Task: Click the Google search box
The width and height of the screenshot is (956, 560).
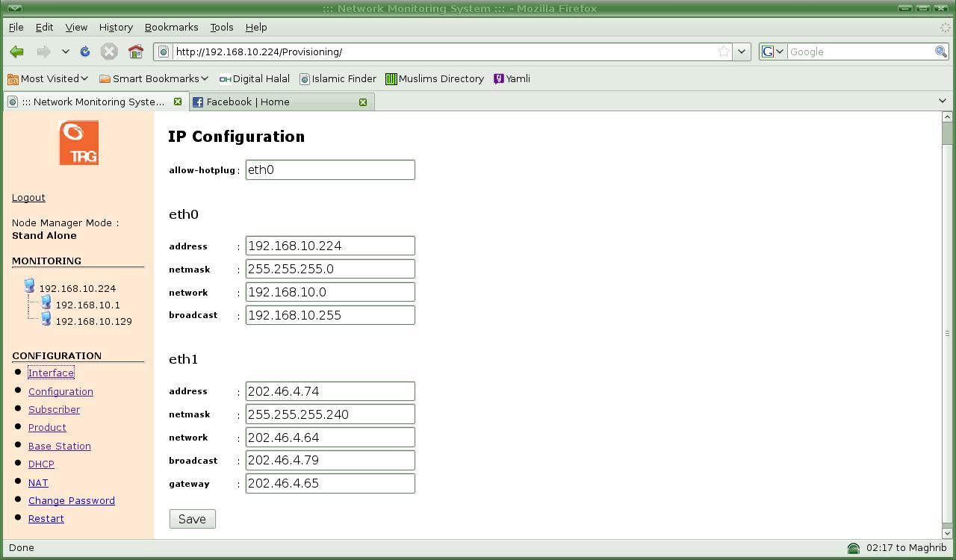Action: [x=860, y=52]
